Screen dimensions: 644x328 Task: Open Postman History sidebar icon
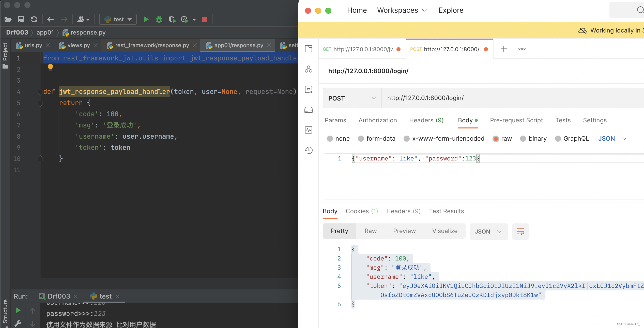(x=309, y=150)
